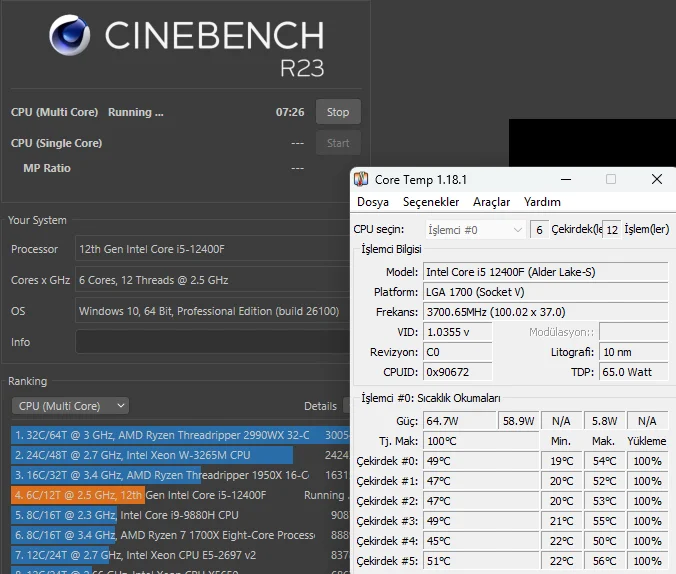The image size is (676, 574).
Task: Click the Revizyon value C0
Action: 457,352
